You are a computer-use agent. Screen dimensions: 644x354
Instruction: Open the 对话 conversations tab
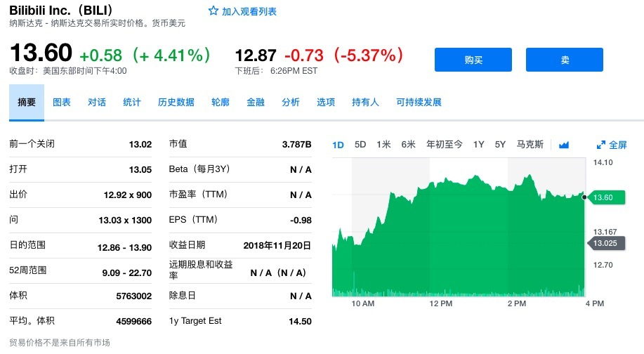[x=97, y=103]
